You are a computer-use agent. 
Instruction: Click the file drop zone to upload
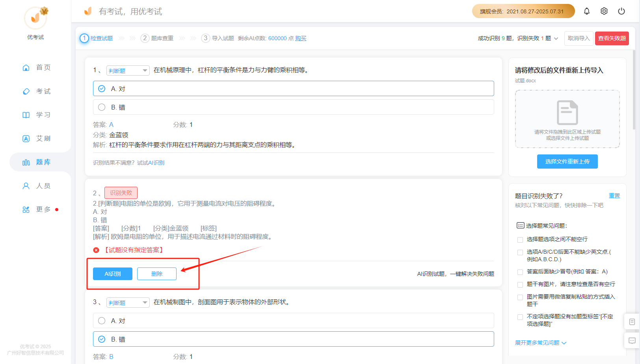567,119
